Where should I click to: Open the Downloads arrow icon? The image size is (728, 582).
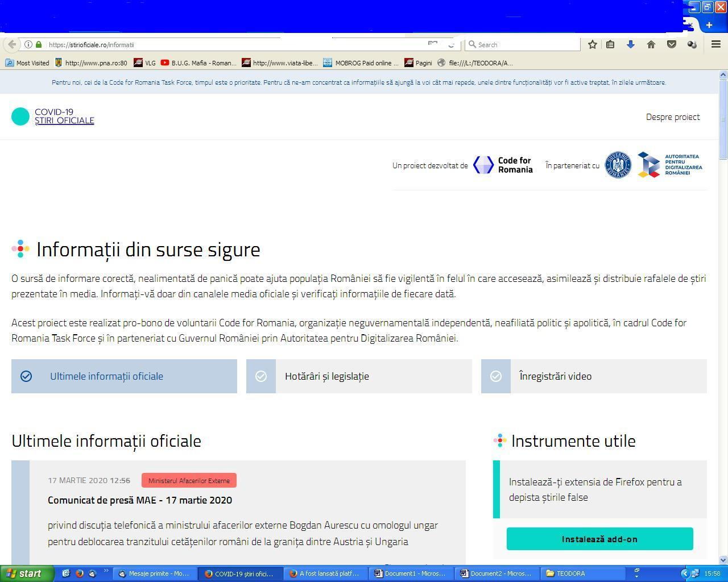click(x=631, y=44)
